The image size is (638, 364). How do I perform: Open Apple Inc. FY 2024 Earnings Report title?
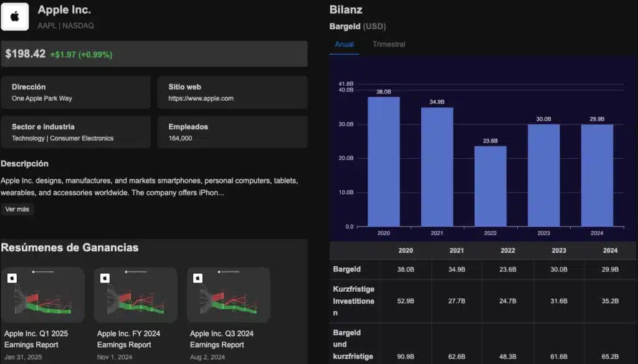point(128,339)
